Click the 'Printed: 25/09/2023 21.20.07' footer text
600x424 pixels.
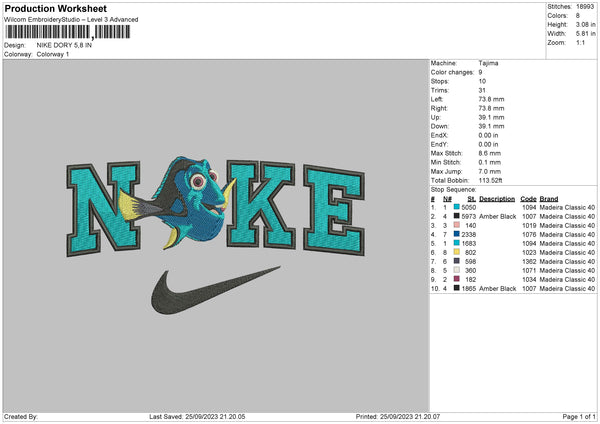(398, 416)
